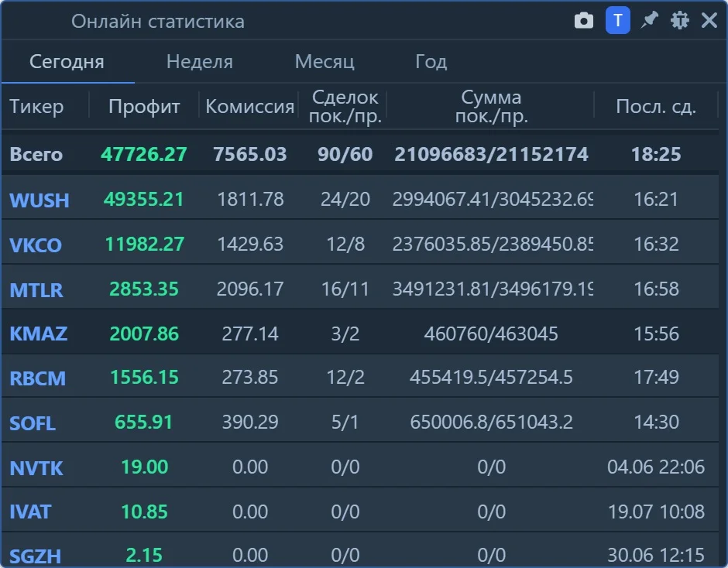Select the Сегодня tab
Screen dimensions: 728x568
click(x=67, y=62)
